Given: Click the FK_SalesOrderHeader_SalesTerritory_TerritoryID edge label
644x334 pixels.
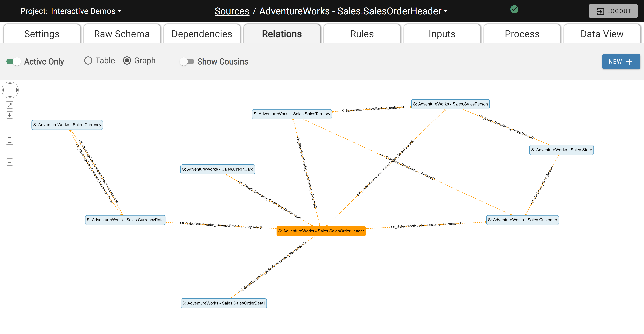Looking at the screenshot, I should tap(307, 172).
